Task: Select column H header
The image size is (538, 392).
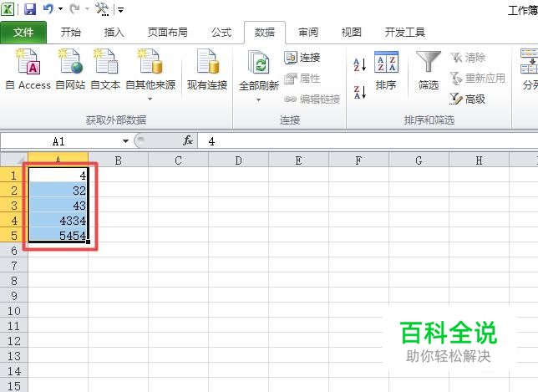Action: tap(479, 160)
